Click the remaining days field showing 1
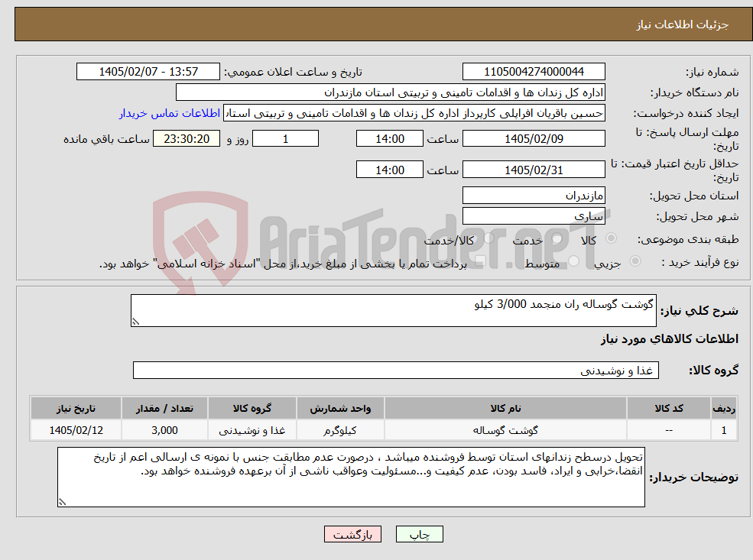Viewport: 753px width, 560px height. [x=285, y=139]
